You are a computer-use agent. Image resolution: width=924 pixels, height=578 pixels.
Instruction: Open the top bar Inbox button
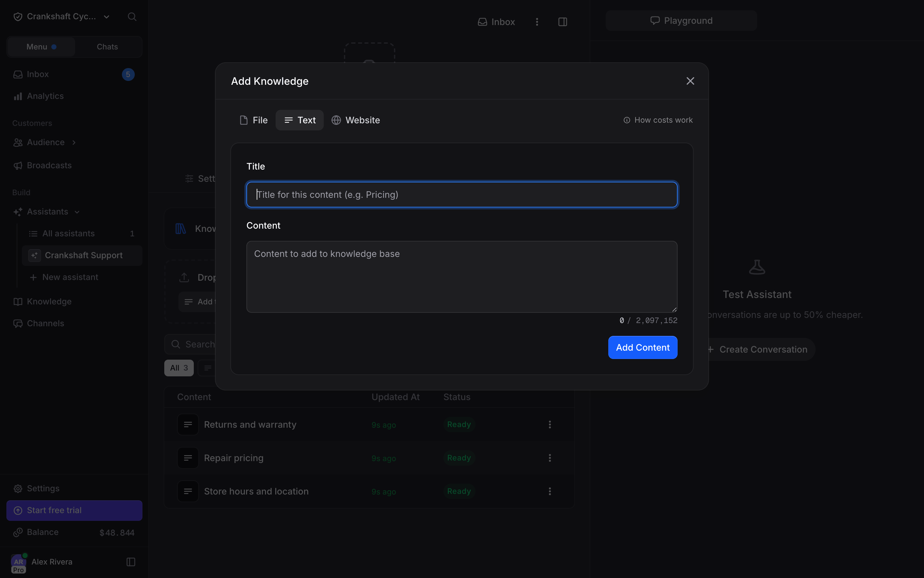click(496, 22)
